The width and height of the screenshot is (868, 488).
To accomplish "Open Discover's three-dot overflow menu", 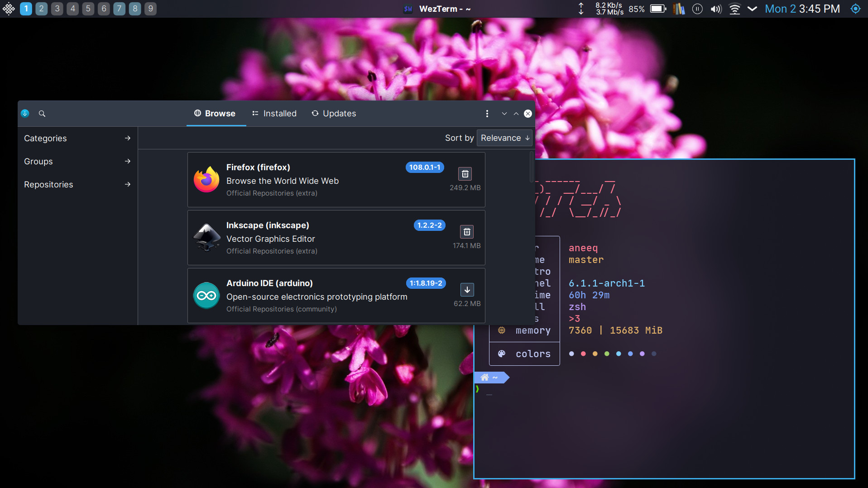I will pos(487,114).
